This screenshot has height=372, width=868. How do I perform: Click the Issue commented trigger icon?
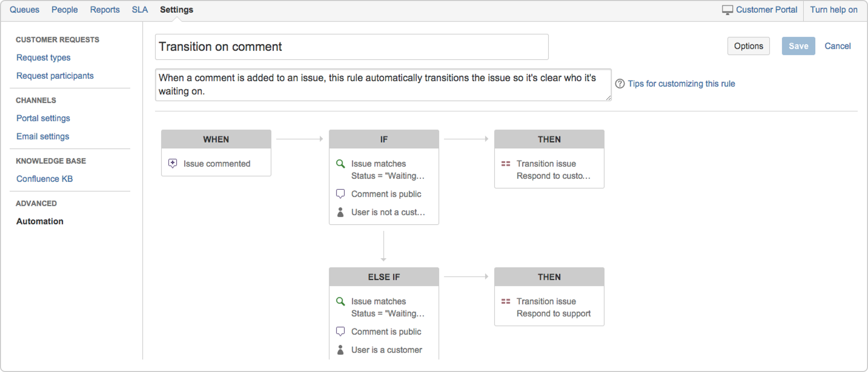click(173, 163)
